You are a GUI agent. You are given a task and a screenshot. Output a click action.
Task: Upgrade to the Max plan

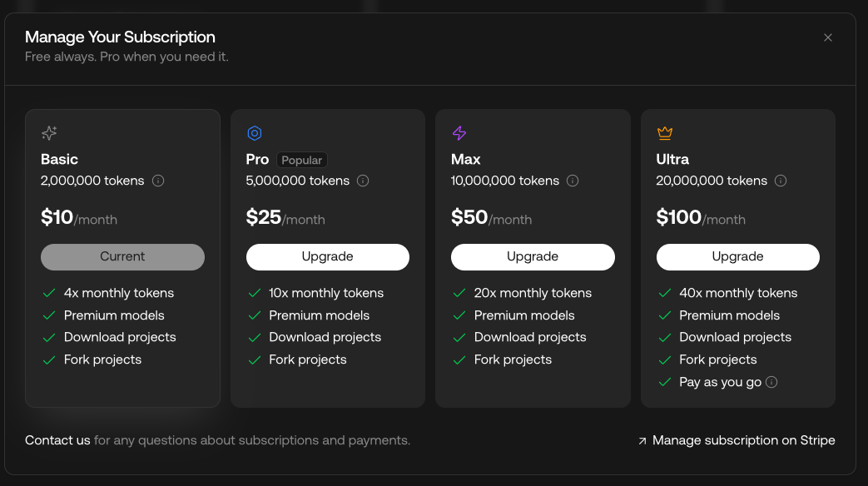pyautogui.click(x=533, y=256)
